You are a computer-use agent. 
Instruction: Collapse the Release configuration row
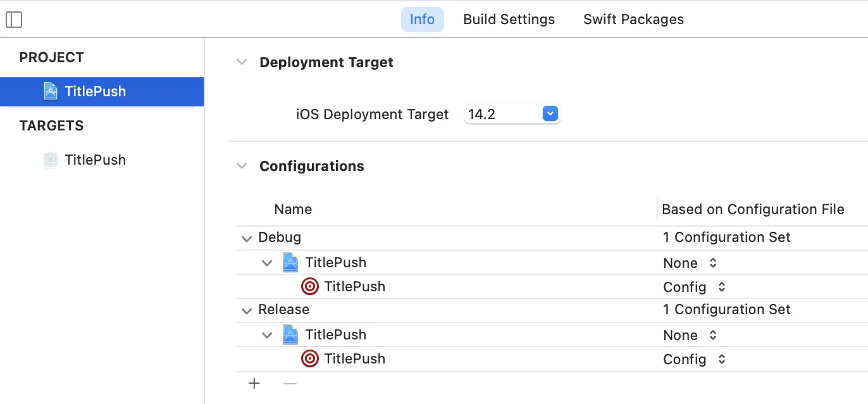tap(246, 311)
